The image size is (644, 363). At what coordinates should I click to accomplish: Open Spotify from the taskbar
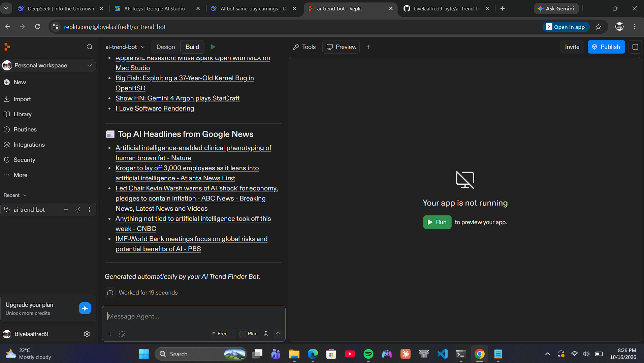pyautogui.click(x=368, y=354)
